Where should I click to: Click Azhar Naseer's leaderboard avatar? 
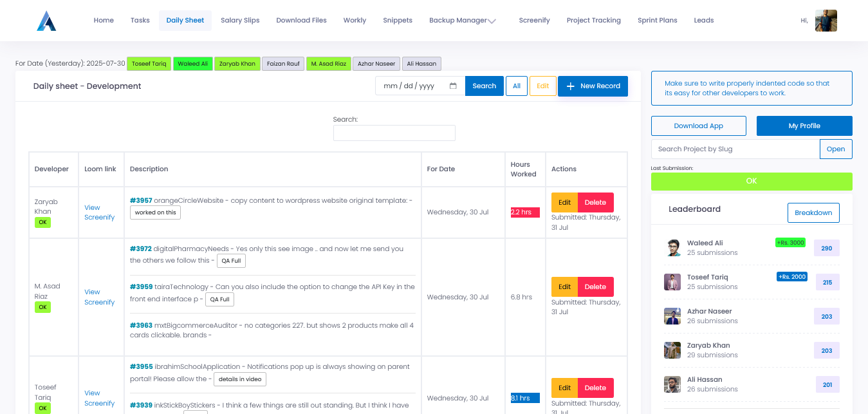[x=672, y=315]
